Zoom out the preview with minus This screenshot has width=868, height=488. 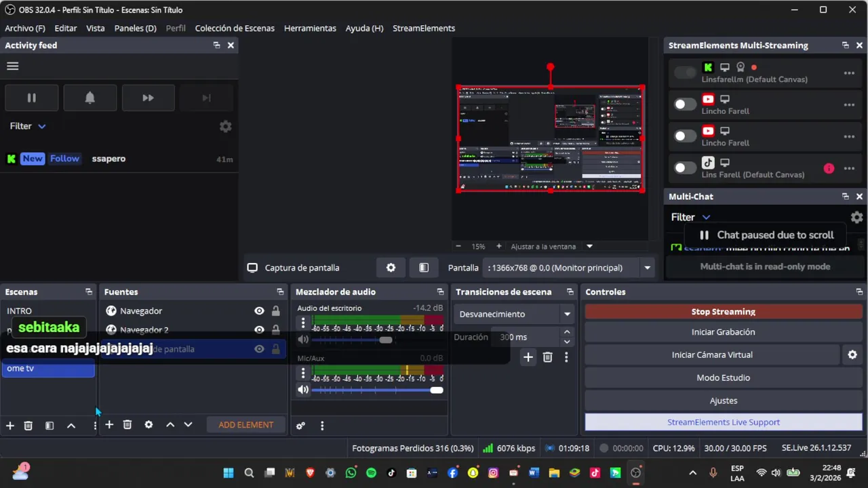click(x=458, y=246)
